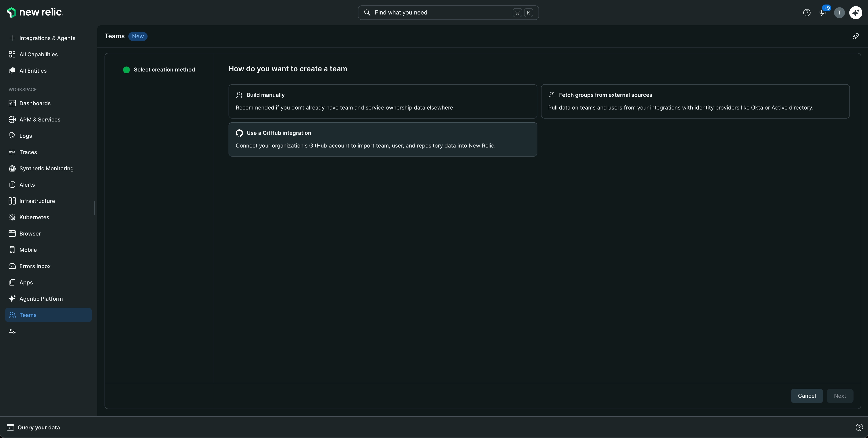Open the user avatar T menu

[x=839, y=13]
